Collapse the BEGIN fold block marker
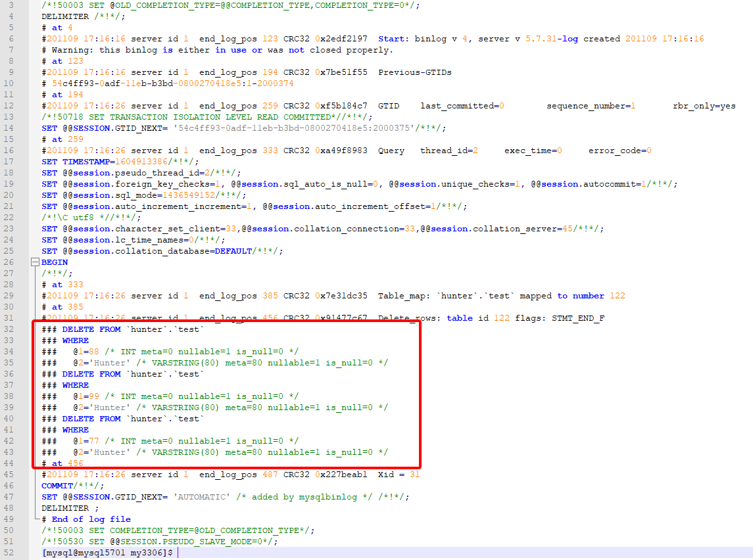 (x=36, y=262)
